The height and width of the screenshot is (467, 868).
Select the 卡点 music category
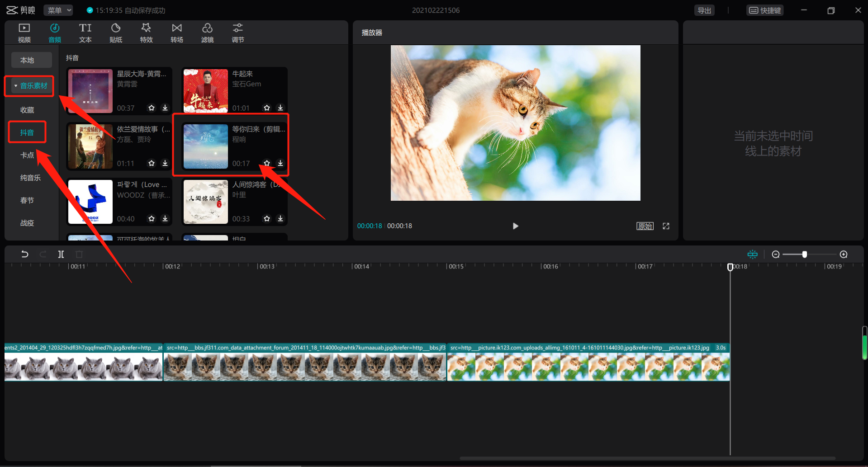pos(27,155)
